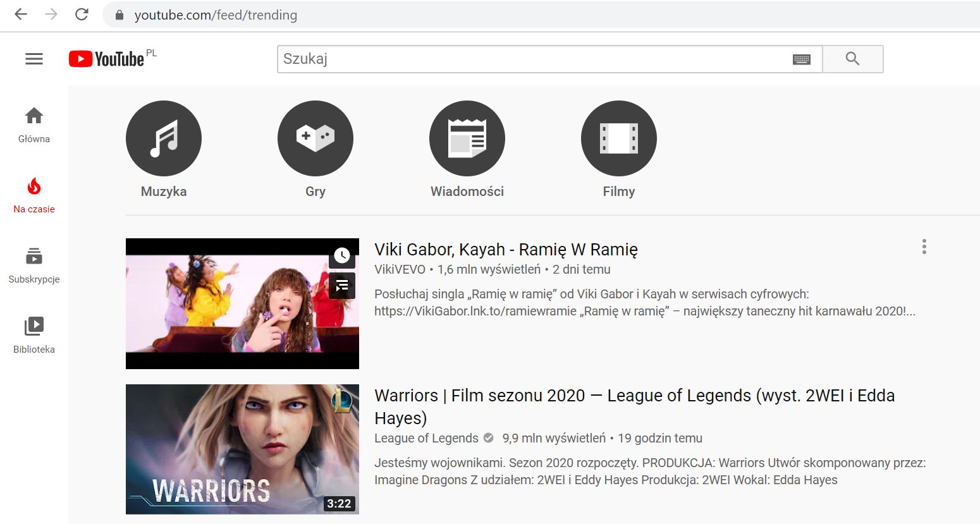Click the Viki Gabor video description text
This screenshot has width=980, height=524.
coord(645,303)
